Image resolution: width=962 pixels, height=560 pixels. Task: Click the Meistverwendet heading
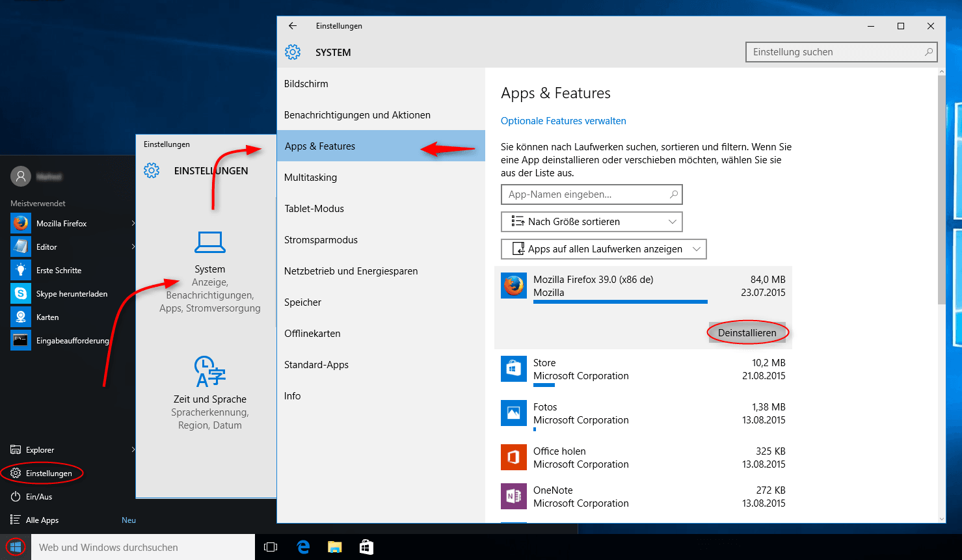[x=38, y=204]
